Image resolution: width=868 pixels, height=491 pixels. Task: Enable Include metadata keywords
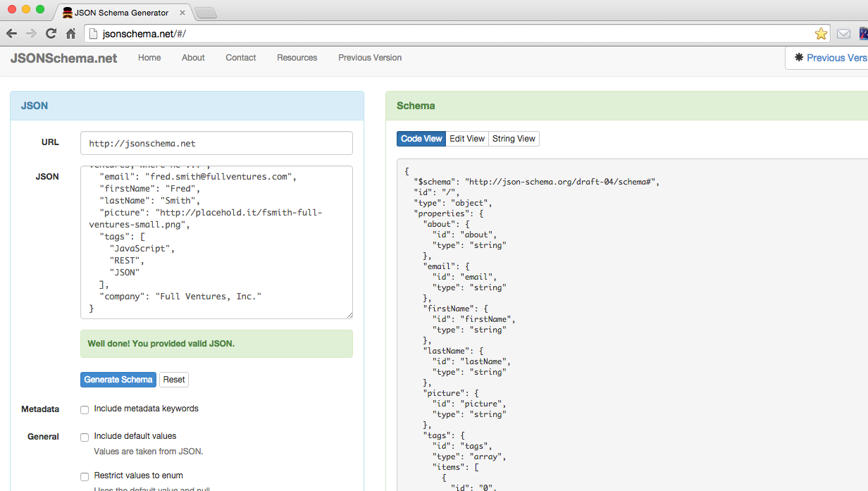click(x=85, y=409)
